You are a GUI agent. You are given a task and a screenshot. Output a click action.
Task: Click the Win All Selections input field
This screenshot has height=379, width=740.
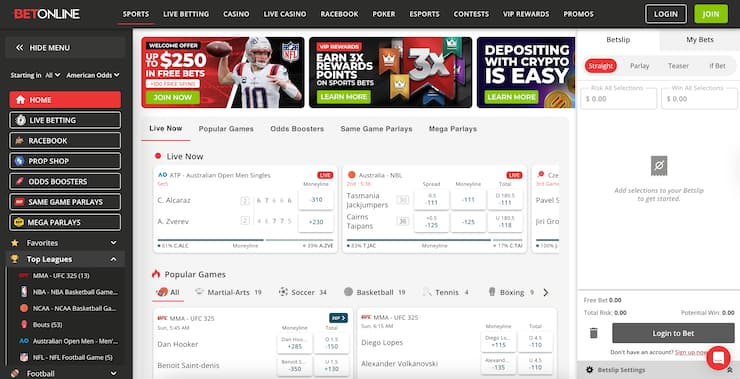(699, 99)
